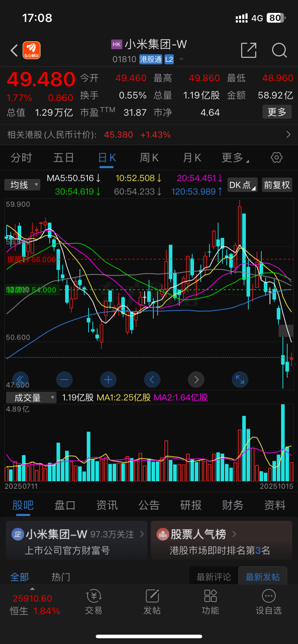Expand the 更多 chart period menu

pos(235,158)
